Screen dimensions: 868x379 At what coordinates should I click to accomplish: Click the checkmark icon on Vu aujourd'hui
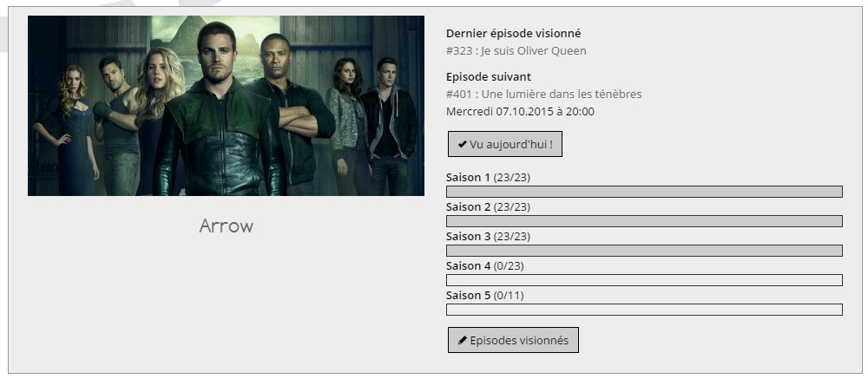click(x=463, y=145)
